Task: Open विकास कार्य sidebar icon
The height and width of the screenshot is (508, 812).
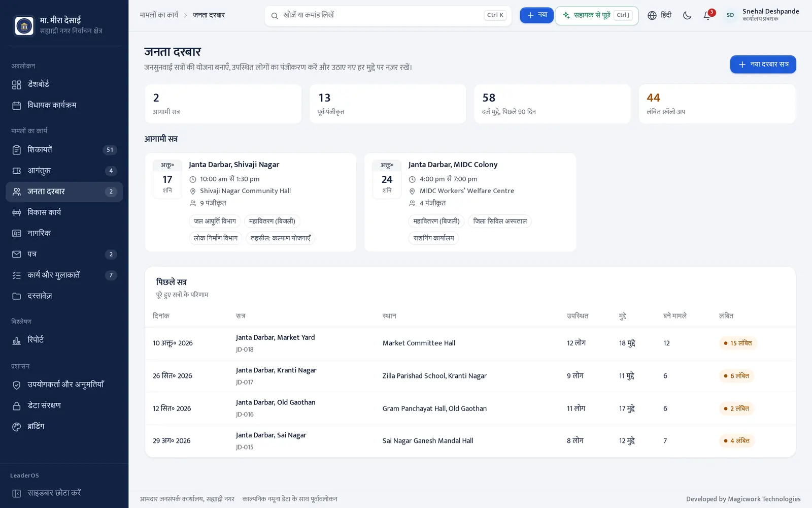Action: [17, 212]
